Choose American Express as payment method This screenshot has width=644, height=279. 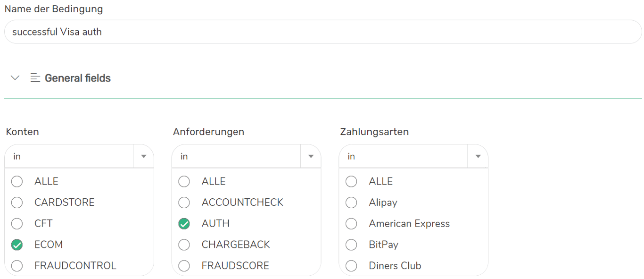[351, 223]
